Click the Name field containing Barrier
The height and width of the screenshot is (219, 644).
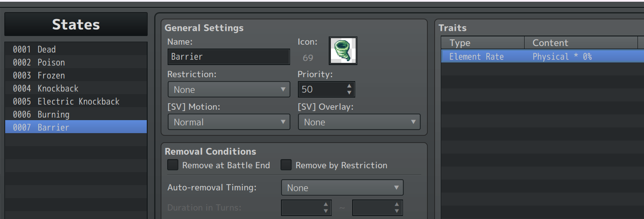pos(229,56)
